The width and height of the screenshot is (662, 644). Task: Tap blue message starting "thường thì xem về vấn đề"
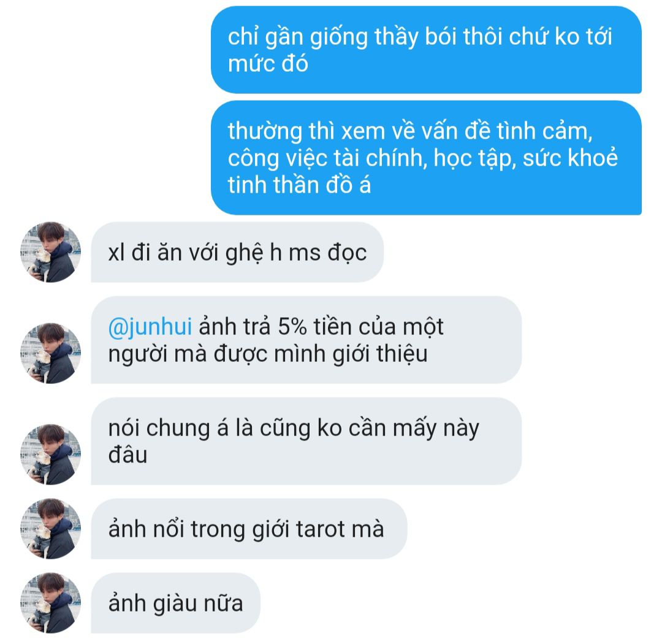coord(426,158)
